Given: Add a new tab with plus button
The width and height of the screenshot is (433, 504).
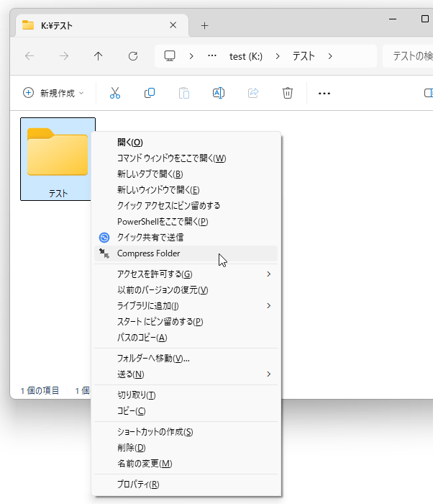Looking at the screenshot, I should pyautogui.click(x=204, y=26).
